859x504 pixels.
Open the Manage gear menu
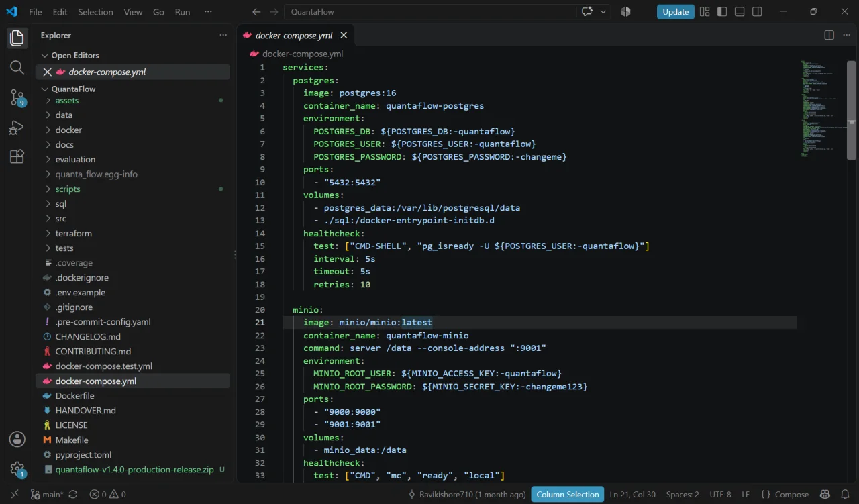(17, 469)
